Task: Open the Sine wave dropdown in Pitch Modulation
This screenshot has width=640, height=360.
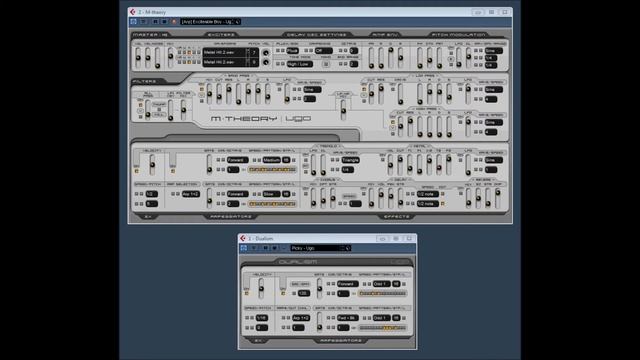Action: click(493, 51)
